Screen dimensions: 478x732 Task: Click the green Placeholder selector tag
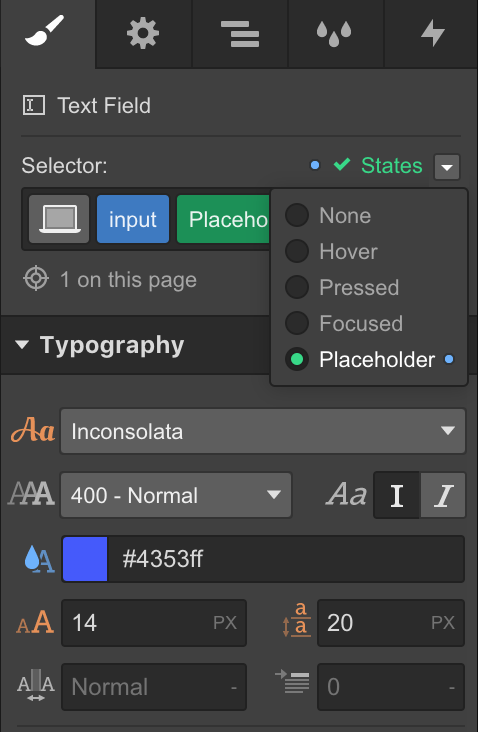point(224,219)
